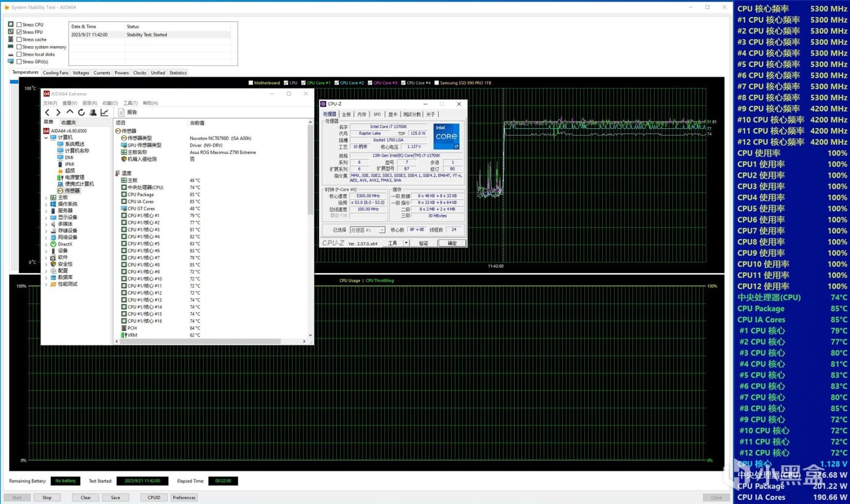Screen dimensions: 850x504
Task: Expand the 主板 tree node
Action: pos(47,198)
